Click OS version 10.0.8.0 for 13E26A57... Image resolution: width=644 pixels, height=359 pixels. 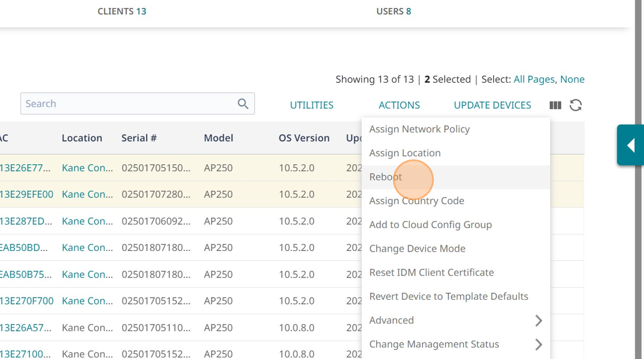(x=297, y=328)
